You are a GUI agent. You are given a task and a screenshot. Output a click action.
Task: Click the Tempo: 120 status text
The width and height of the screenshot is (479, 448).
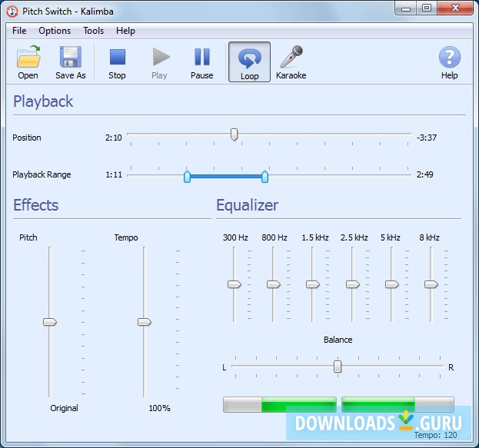pos(435,435)
